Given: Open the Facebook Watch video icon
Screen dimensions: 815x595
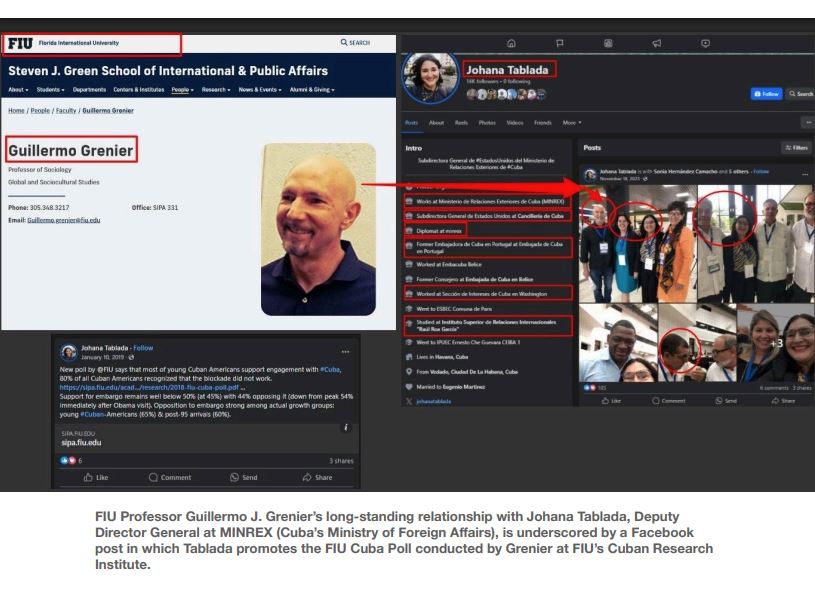Looking at the screenshot, I should coord(705,43).
